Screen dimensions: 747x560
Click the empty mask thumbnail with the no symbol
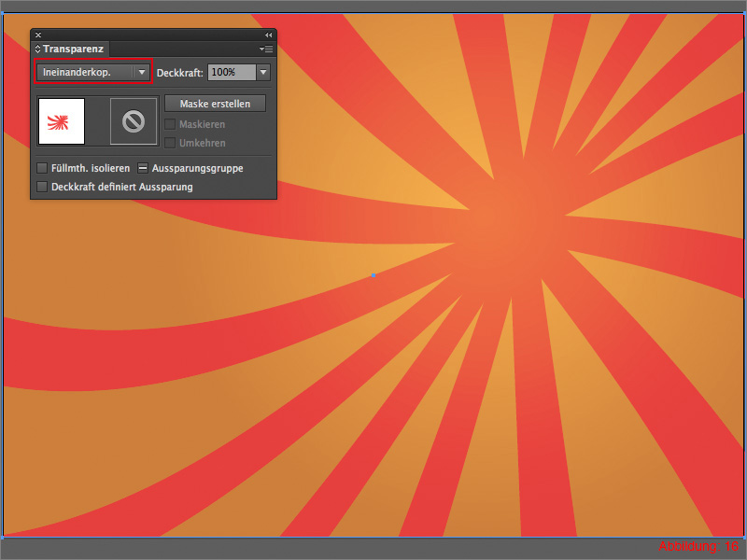tap(133, 121)
